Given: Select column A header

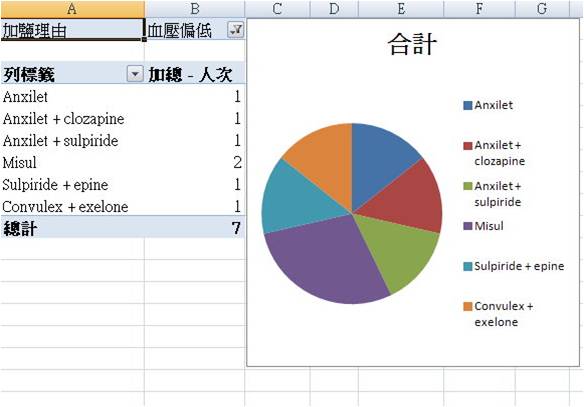Looking at the screenshot, I should click(72, 9).
